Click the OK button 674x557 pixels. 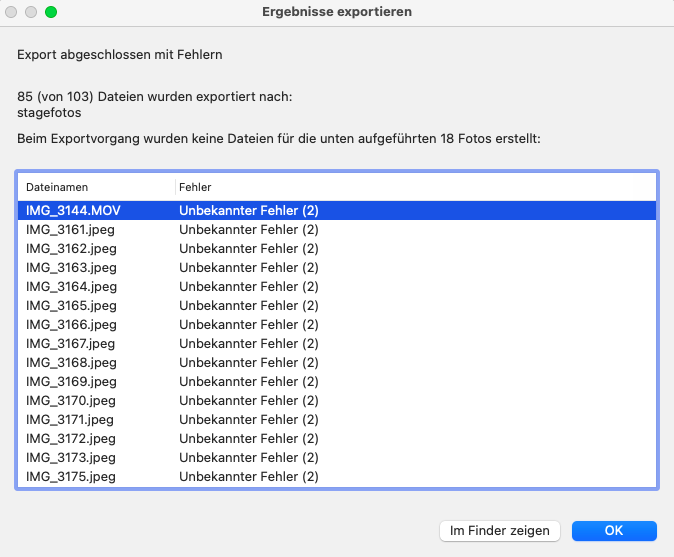tap(614, 530)
